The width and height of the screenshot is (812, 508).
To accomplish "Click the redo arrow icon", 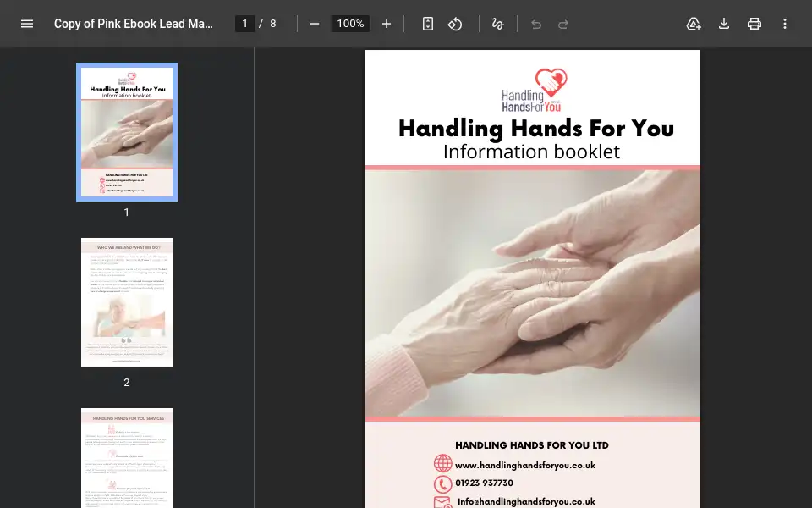I will click(x=563, y=24).
